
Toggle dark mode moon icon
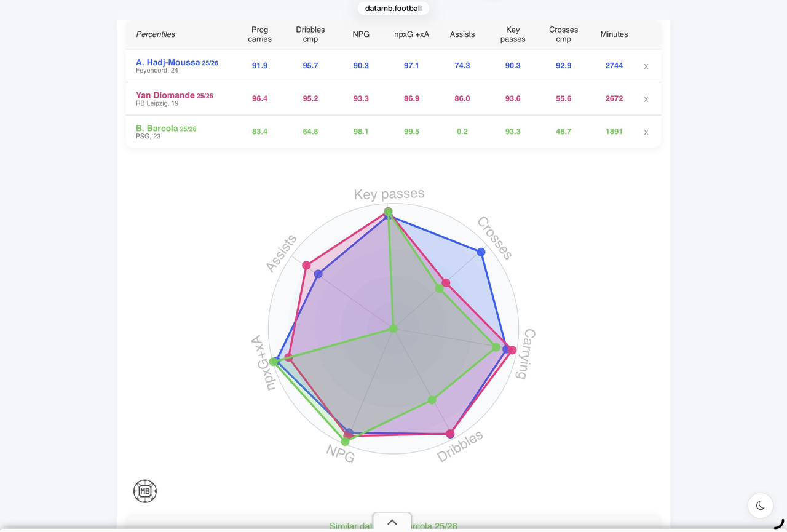[x=760, y=506]
